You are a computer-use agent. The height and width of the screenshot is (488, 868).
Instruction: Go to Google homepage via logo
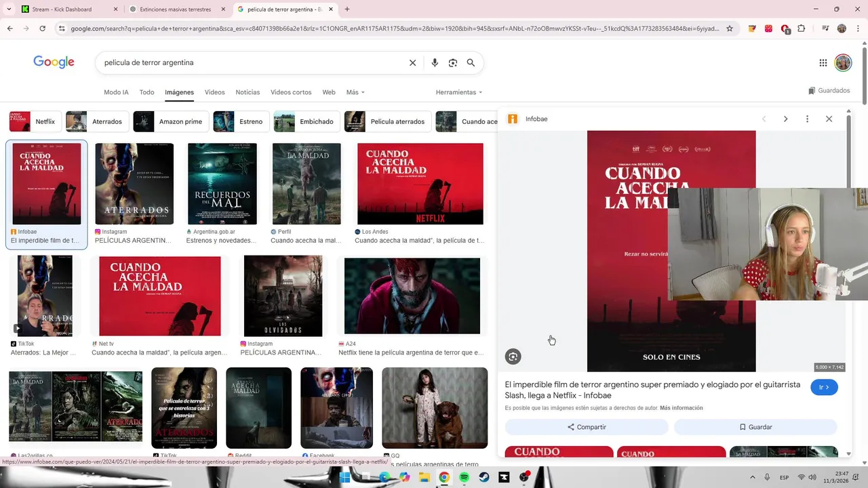tap(54, 62)
